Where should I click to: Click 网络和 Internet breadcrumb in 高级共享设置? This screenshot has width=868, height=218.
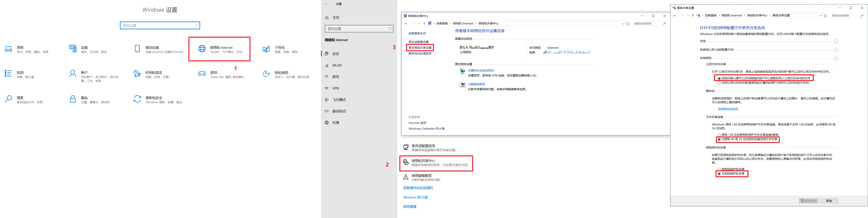pyautogui.click(x=731, y=15)
